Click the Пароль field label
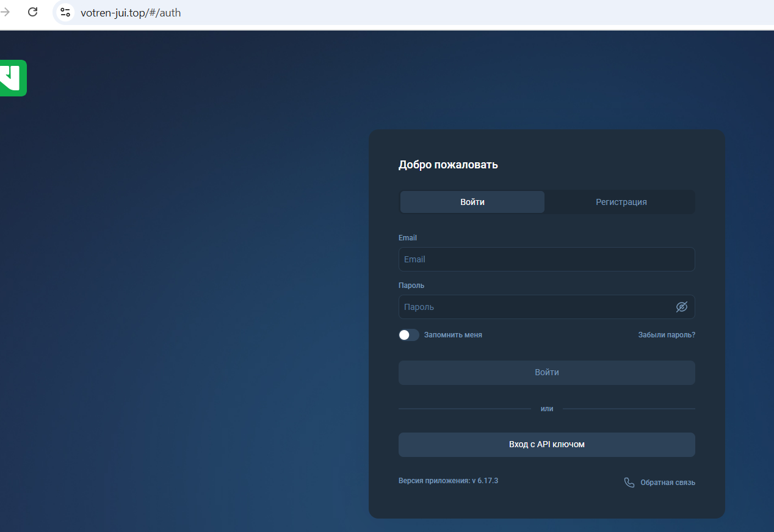 click(411, 286)
